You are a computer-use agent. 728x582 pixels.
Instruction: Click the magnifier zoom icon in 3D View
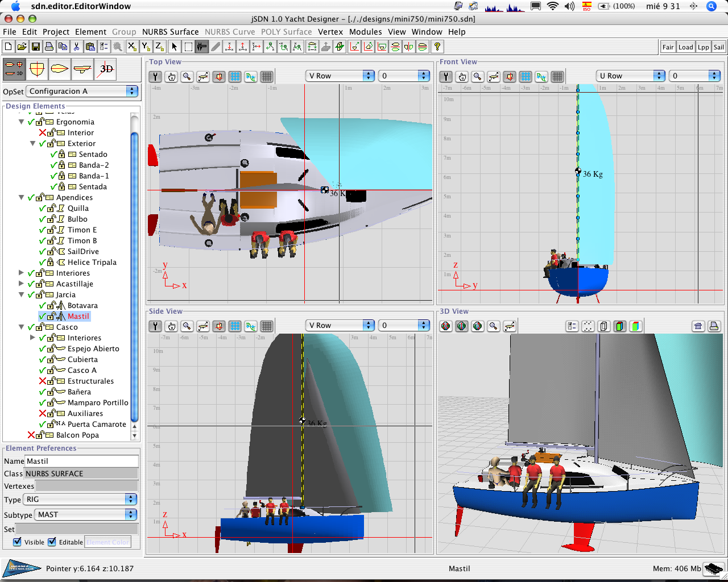pyautogui.click(x=494, y=326)
